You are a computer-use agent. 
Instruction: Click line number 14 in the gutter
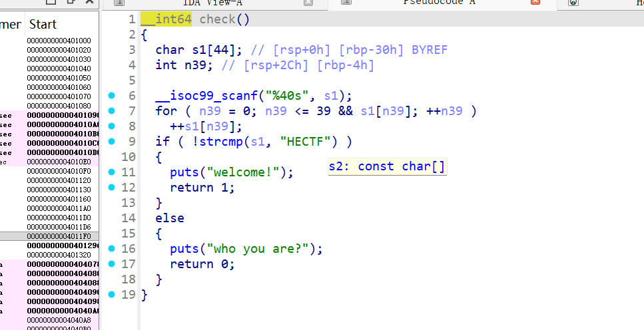pos(128,218)
